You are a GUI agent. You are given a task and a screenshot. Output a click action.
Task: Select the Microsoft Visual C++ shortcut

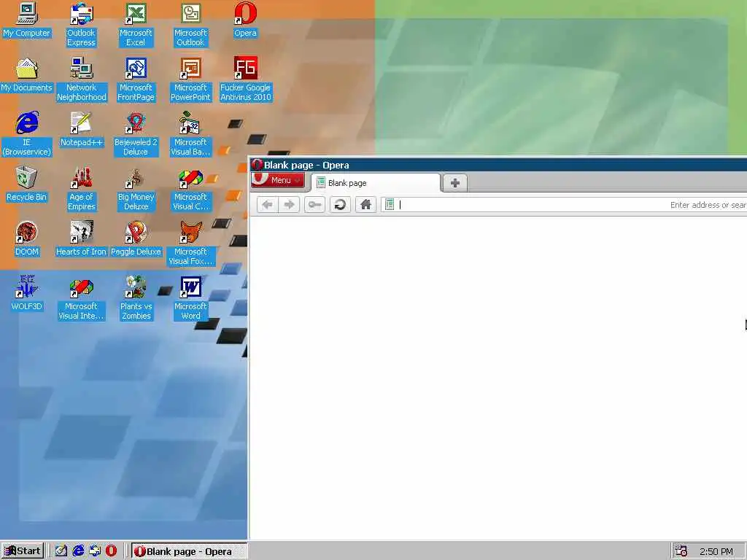tap(190, 189)
